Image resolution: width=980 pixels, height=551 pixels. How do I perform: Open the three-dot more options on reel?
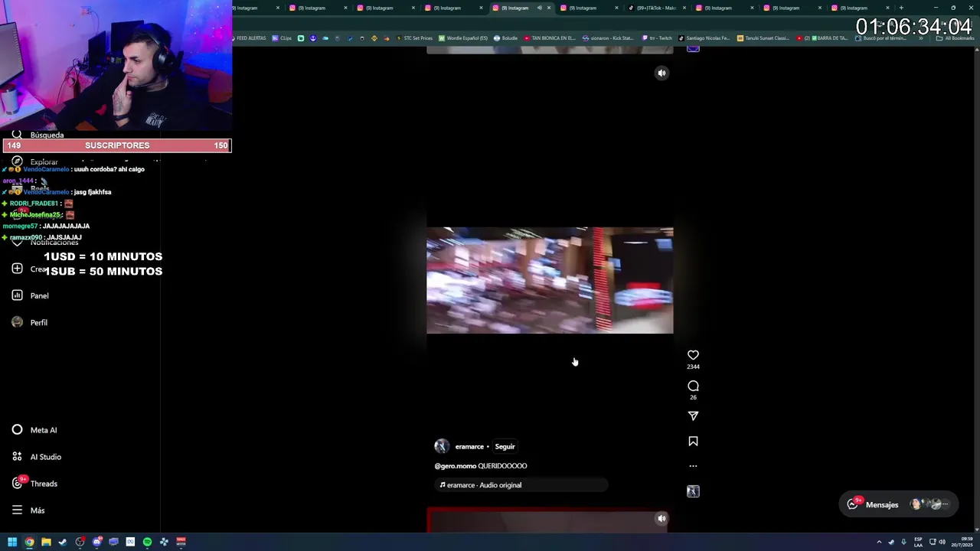click(693, 466)
